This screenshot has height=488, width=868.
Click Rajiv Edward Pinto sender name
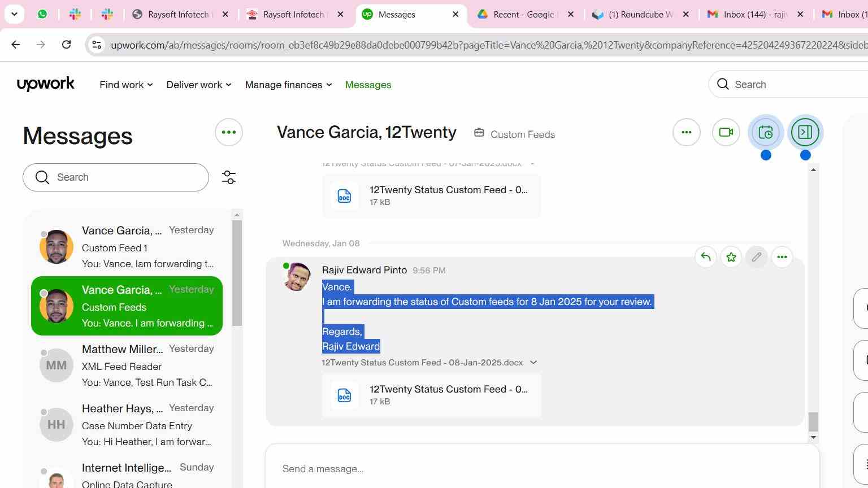[x=364, y=270]
